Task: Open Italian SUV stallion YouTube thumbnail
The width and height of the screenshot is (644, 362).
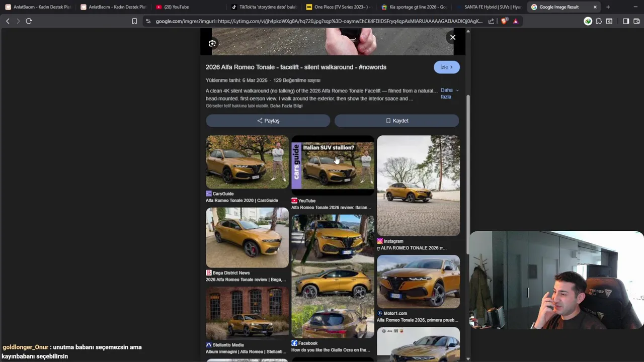Action: (333, 165)
